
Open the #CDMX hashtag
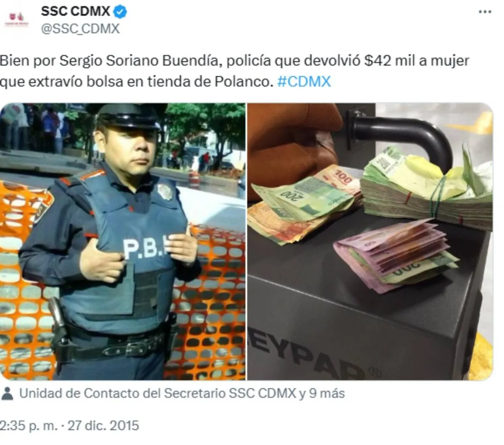click(x=304, y=81)
